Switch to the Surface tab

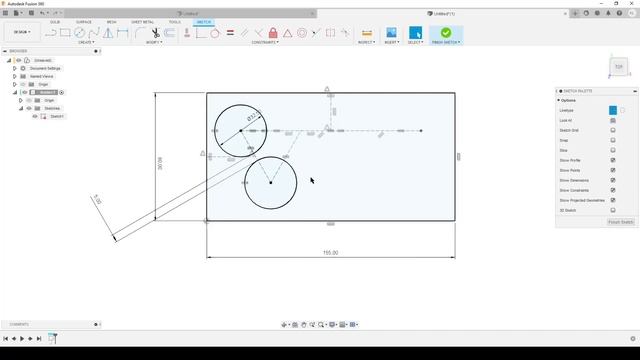[x=84, y=22]
